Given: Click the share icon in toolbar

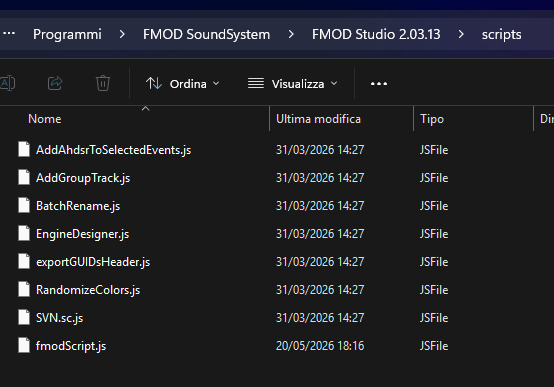Looking at the screenshot, I should [x=55, y=83].
